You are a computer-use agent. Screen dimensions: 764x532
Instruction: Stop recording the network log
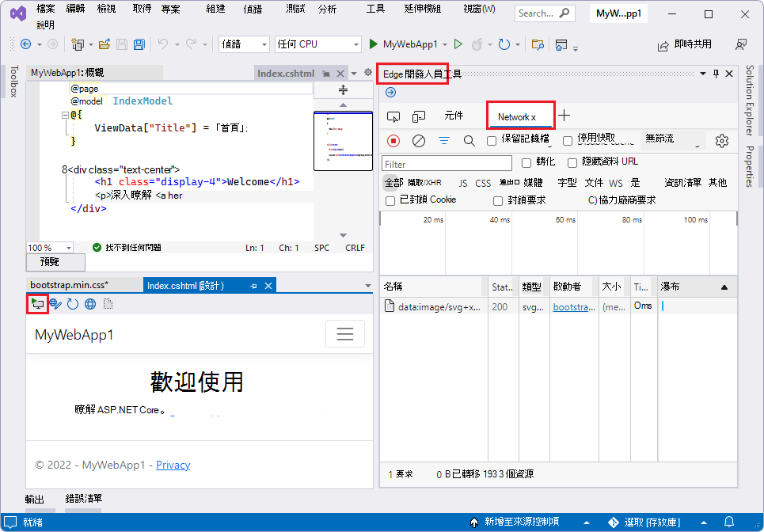[394, 140]
